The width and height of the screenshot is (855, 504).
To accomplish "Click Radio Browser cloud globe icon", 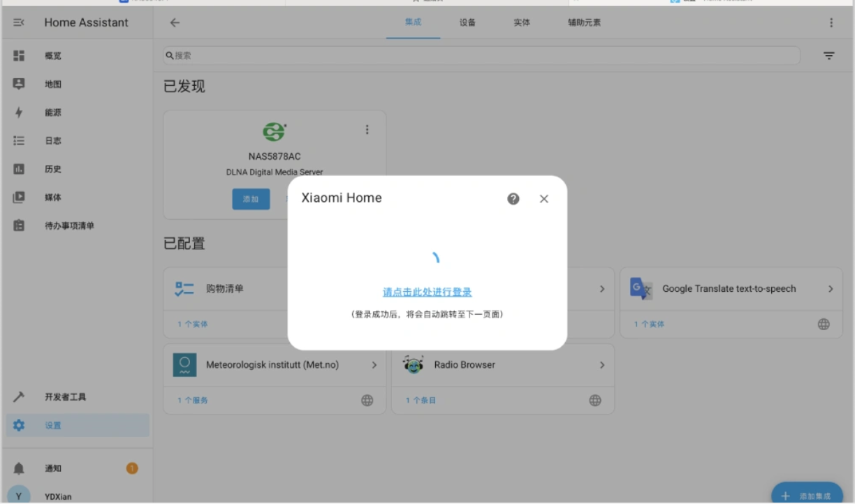I will coord(595,400).
